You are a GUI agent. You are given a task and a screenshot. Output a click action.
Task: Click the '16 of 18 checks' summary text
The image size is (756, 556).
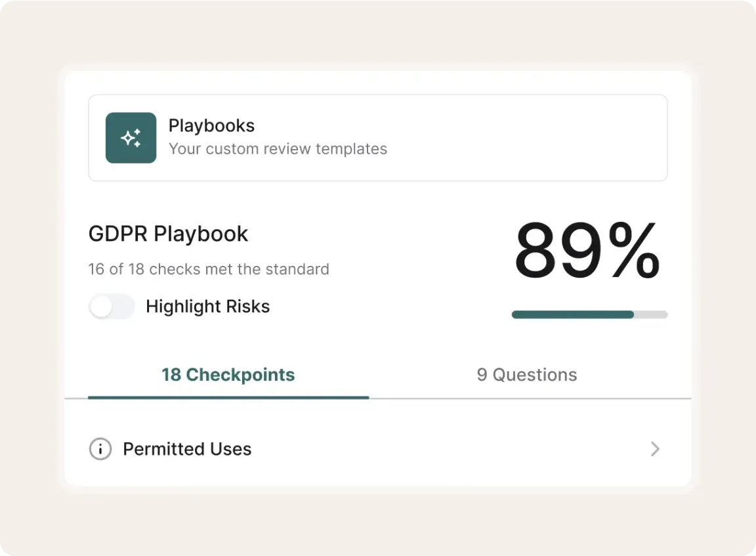click(208, 269)
